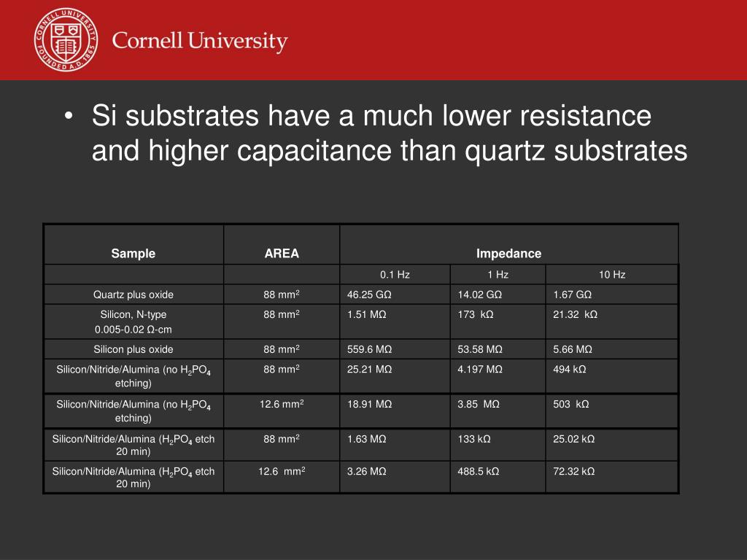Viewport: 747px width, 560px height.
Task: Select the slide bullet about Si substrates
Action: pyautogui.click(x=390, y=133)
